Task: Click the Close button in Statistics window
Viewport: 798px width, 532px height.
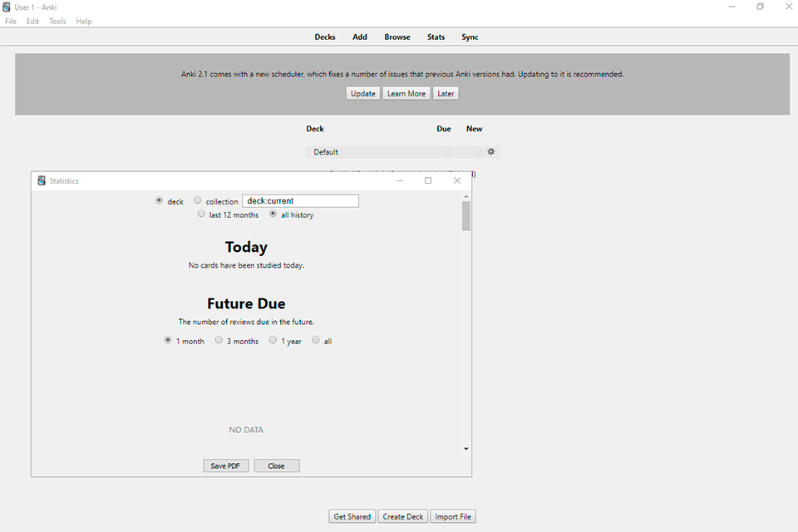Action: (276, 465)
